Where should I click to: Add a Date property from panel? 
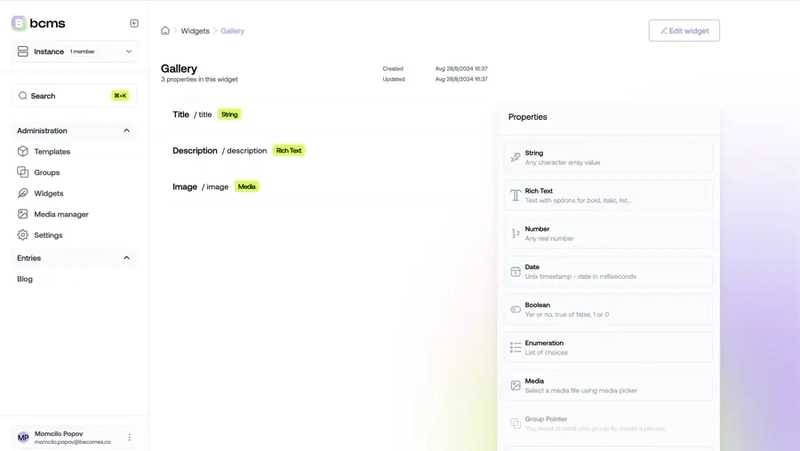[x=608, y=271]
